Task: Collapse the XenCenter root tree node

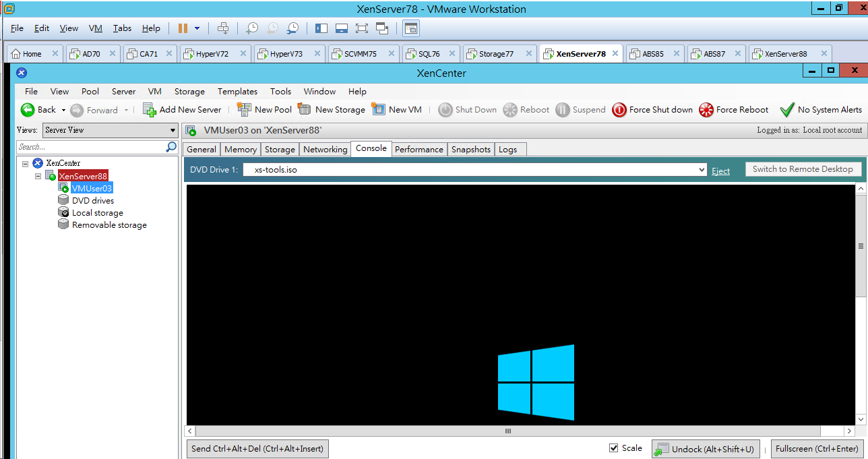Action: [x=26, y=163]
